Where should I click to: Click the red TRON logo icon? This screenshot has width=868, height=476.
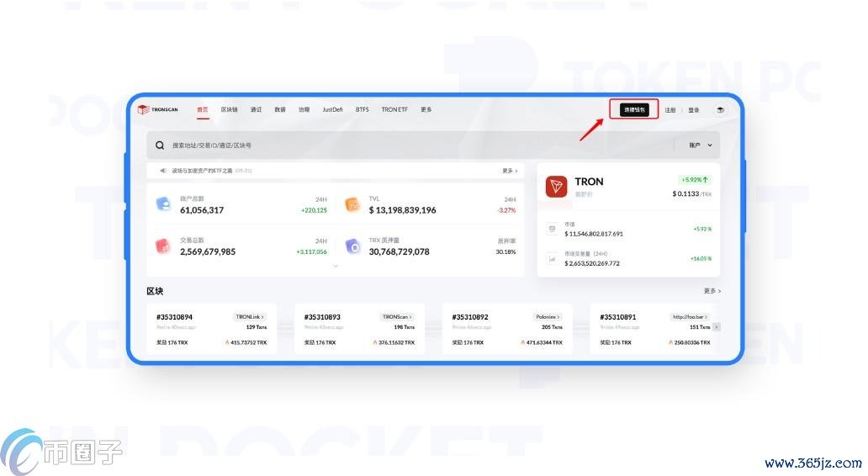[x=556, y=187]
